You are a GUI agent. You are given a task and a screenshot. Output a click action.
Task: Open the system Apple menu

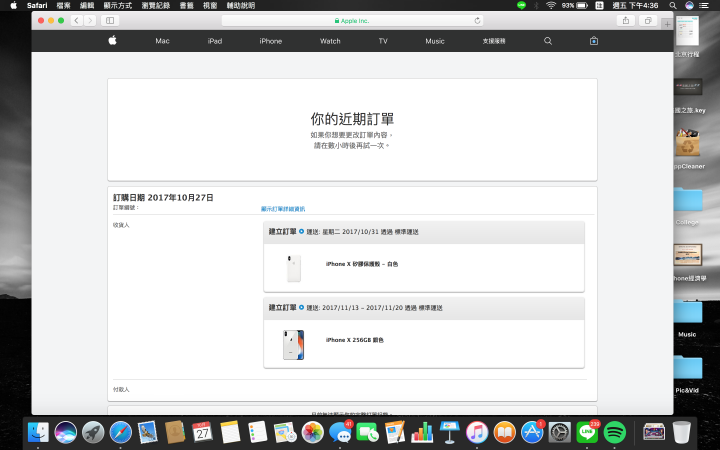coord(14,6)
